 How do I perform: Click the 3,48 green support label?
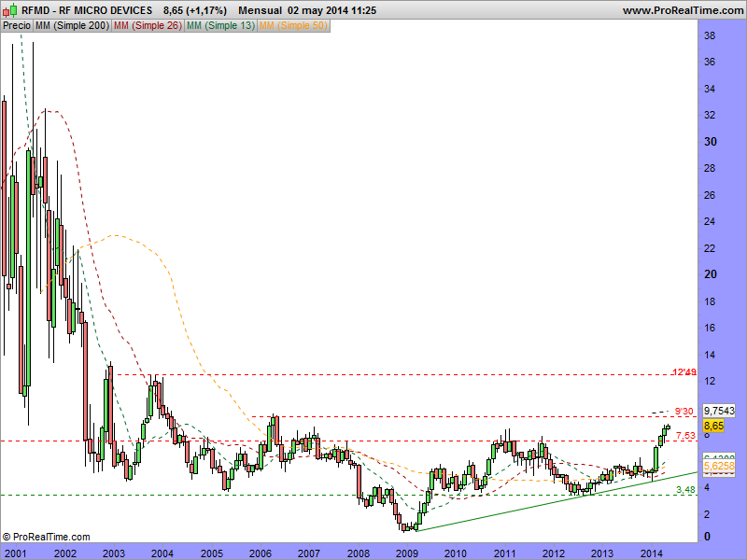(x=685, y=489)
